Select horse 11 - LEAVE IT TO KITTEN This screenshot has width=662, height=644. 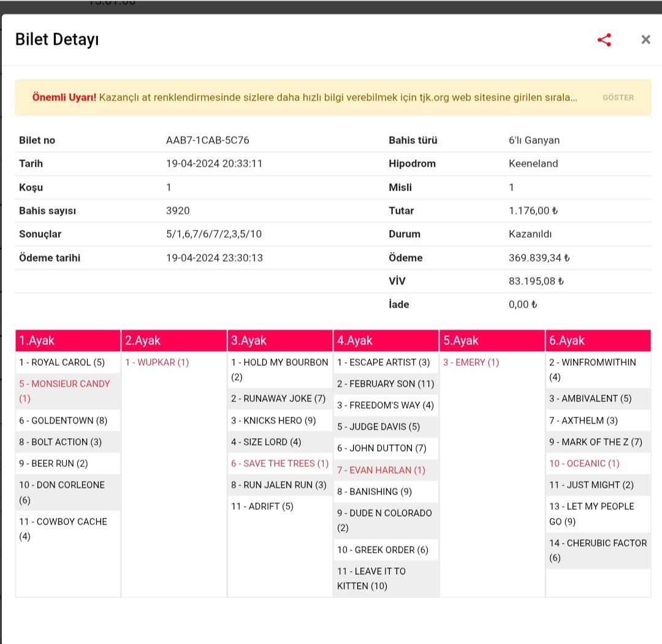[x=386, y=579]
